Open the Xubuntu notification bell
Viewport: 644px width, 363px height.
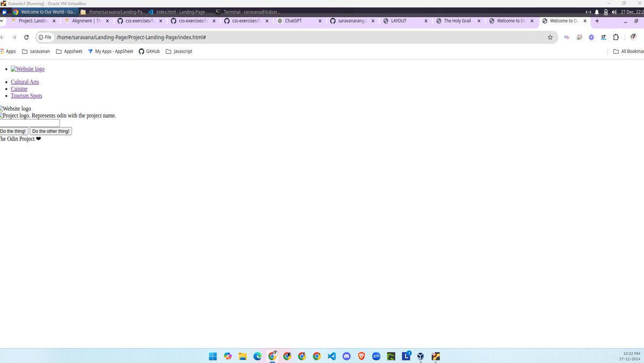(x=597, y=12)
